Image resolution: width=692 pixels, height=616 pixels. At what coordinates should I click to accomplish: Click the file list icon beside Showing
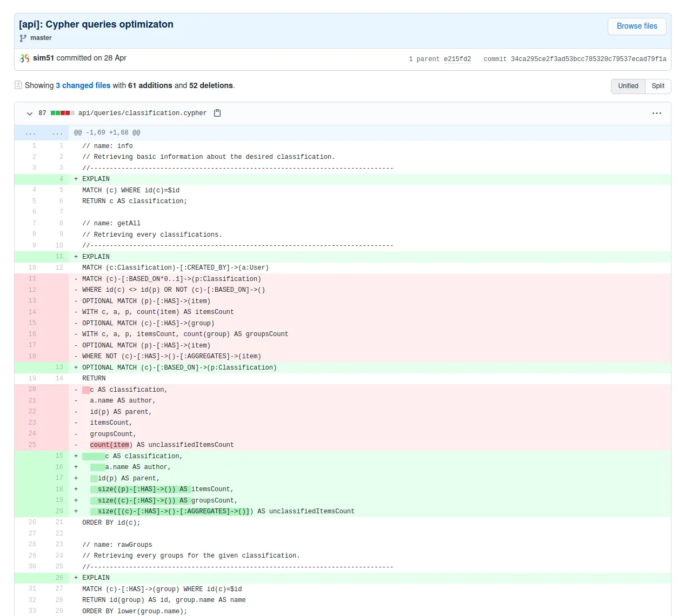click(18, 85)
